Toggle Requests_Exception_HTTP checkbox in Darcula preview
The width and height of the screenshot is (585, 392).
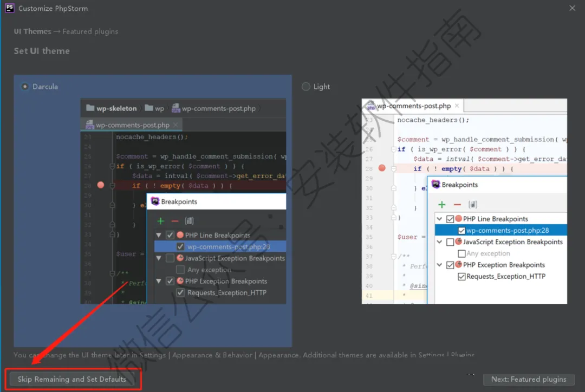click(180, 292)
